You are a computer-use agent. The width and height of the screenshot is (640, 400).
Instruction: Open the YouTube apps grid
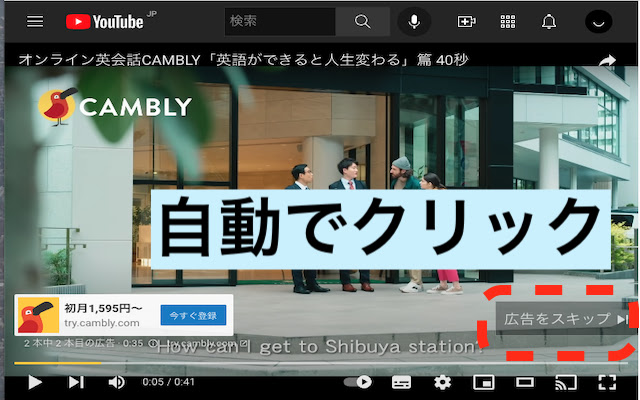click(508, 21)
